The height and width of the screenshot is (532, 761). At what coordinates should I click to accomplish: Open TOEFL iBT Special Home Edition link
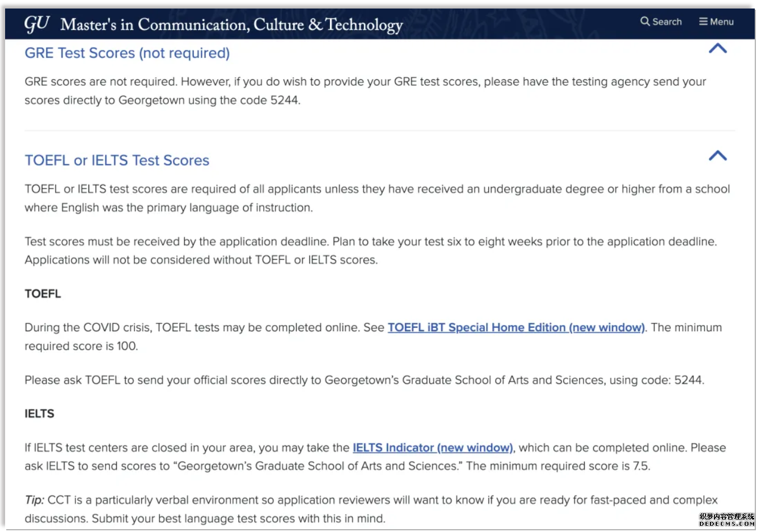[x=515, y=328]
